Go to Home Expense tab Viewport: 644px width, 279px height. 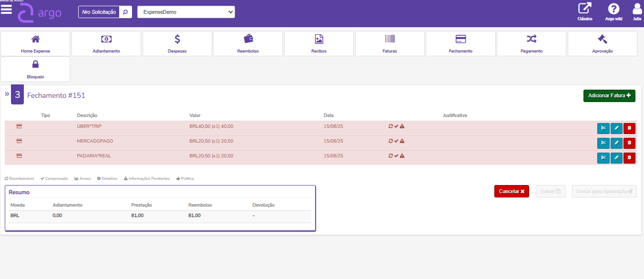[35, 44]
